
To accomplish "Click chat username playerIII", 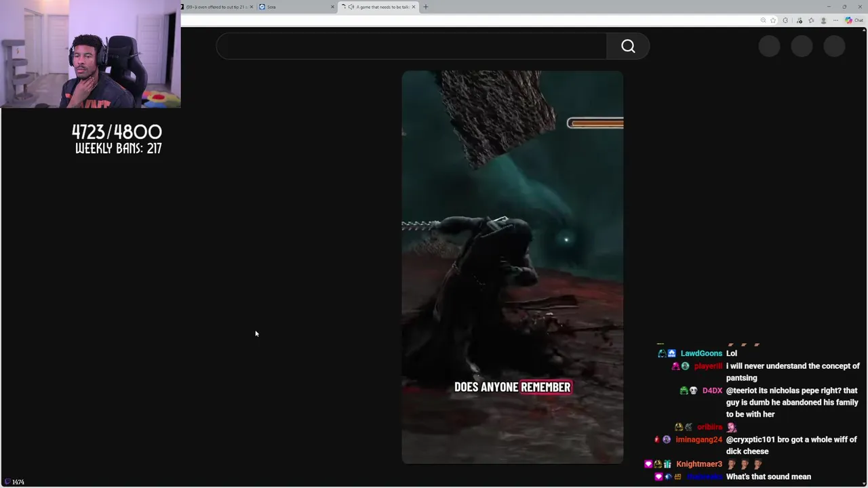I will (708, 366).
